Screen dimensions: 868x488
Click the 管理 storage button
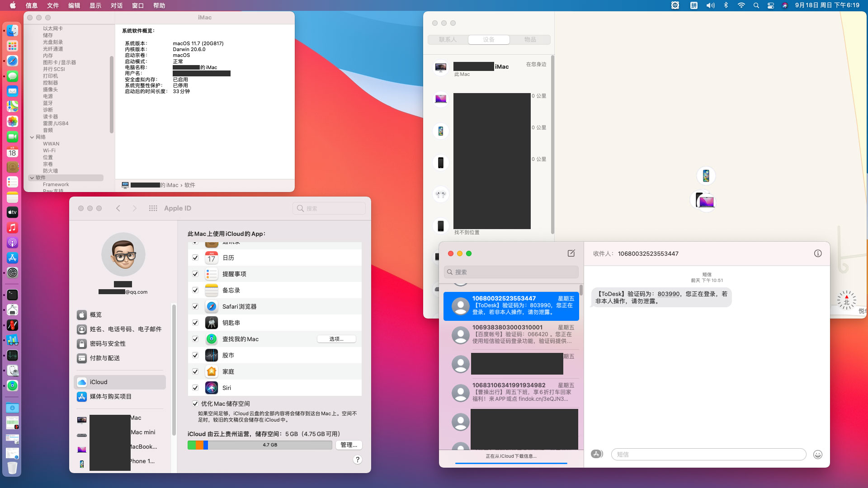349,445
